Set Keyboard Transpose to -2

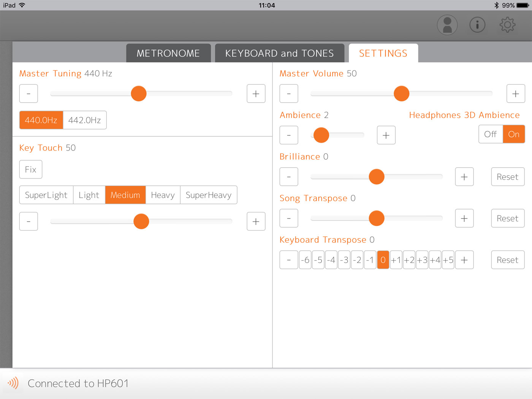[x=357, y=260]
